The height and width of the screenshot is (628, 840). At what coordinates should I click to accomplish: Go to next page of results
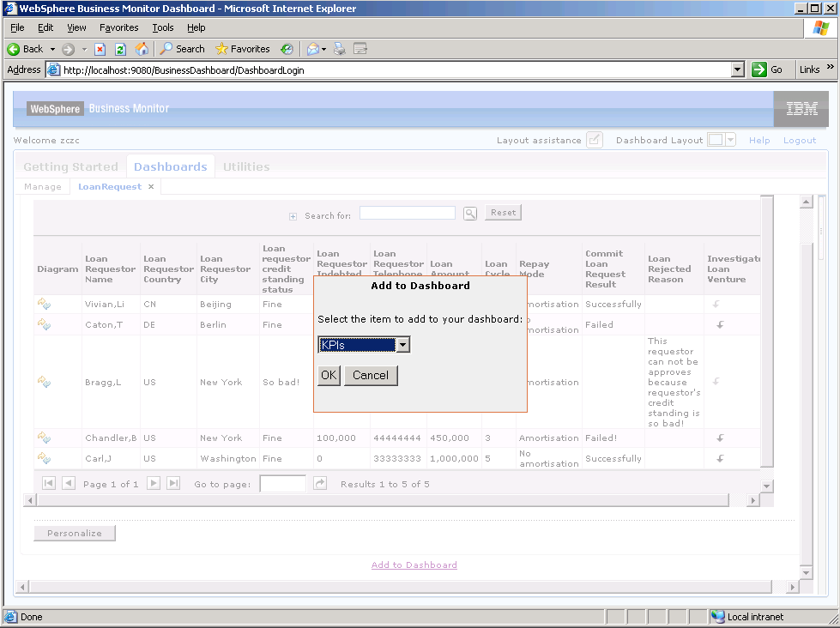(154, 483)
